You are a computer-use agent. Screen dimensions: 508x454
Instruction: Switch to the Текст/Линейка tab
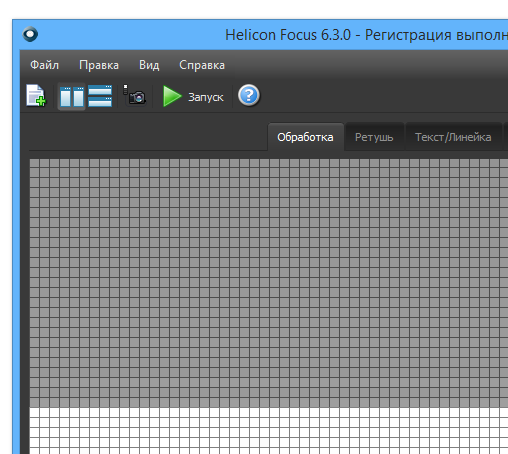(453, 137)
